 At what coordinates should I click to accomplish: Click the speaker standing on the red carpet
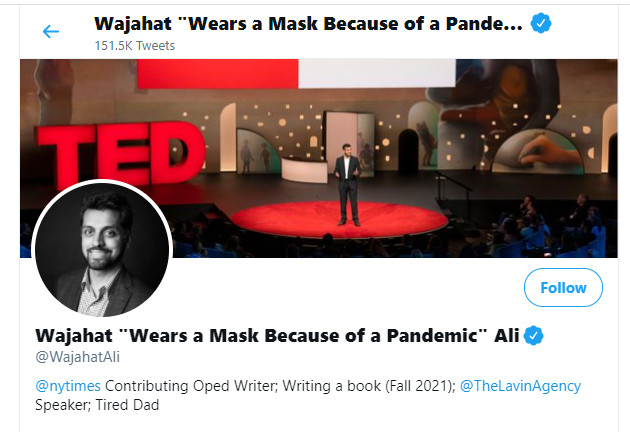point(348,184)
